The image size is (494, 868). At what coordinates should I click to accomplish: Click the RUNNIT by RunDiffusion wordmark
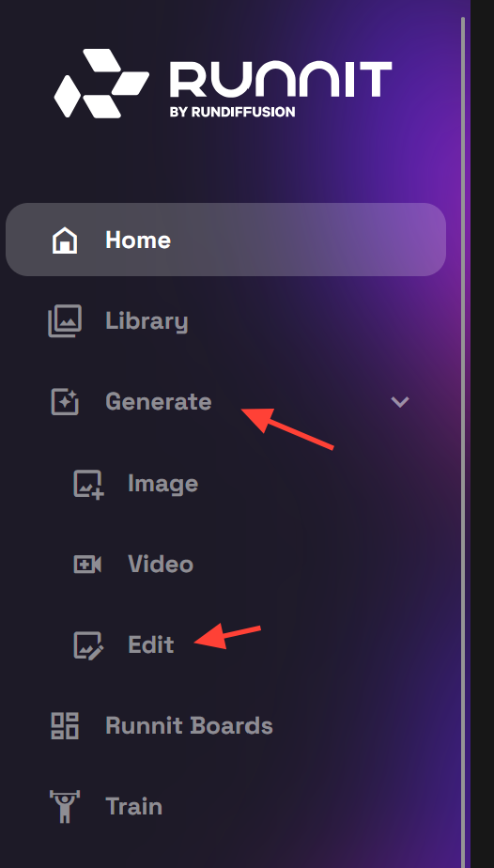281,88
